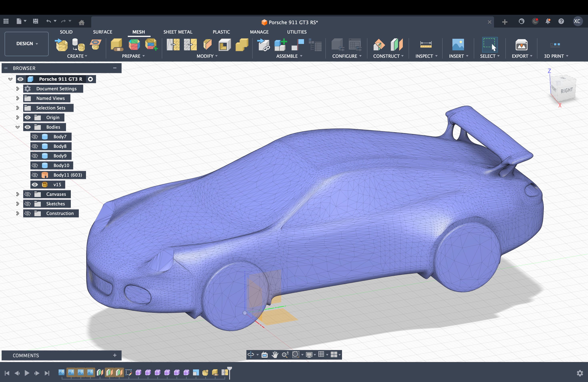Switch to the SHEET METAL tab
588x382 pixels.
pos(178,32)
